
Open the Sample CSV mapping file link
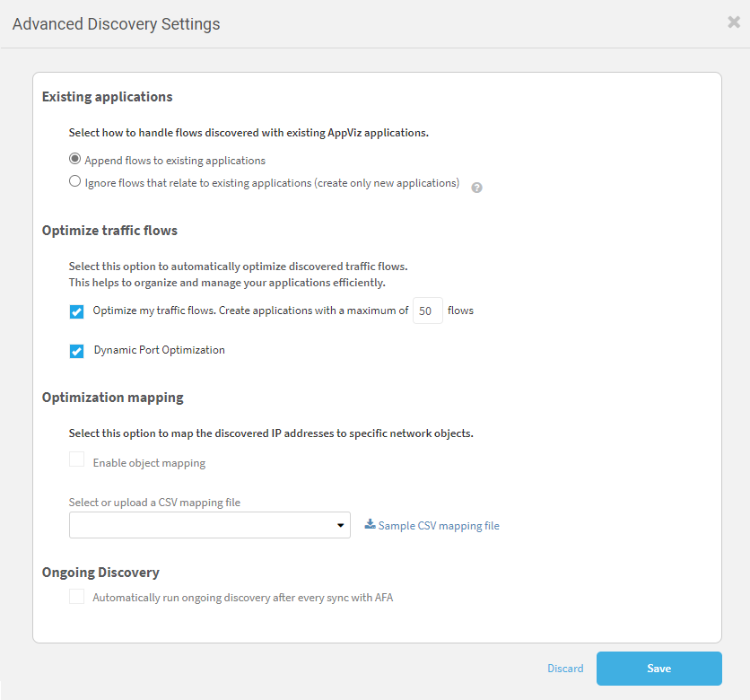pyautogui.click(x=439, y=526)
